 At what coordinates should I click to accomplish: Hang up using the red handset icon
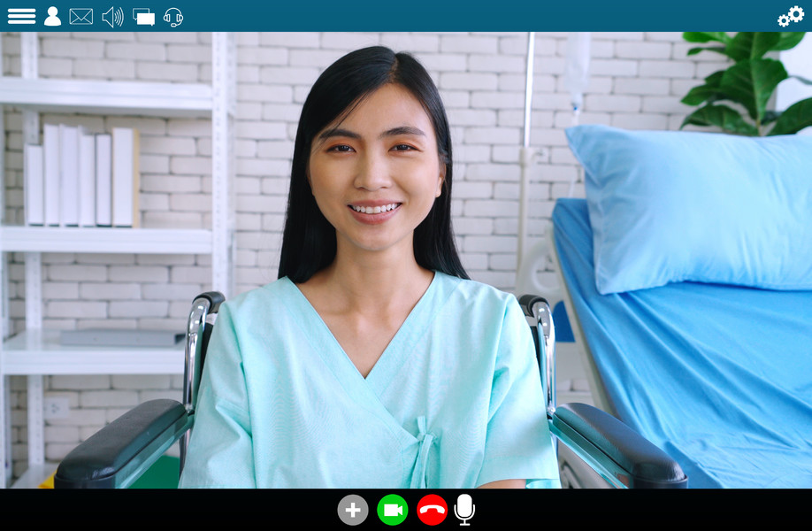[432, 510]
